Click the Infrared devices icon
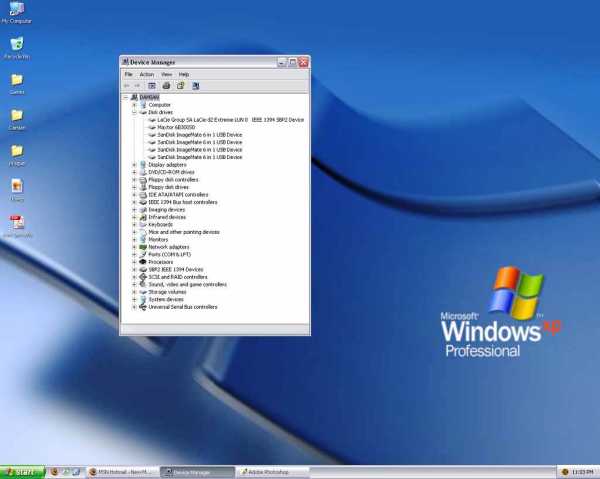The height and width of the screenshot is (479, 600). tap(143, 217)
